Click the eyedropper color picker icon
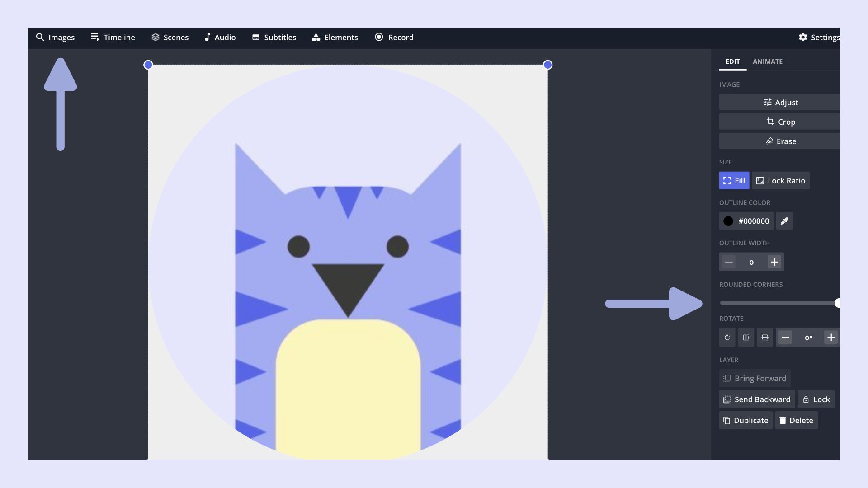This screenshot has width=868, height=488. tap(784, 221)
